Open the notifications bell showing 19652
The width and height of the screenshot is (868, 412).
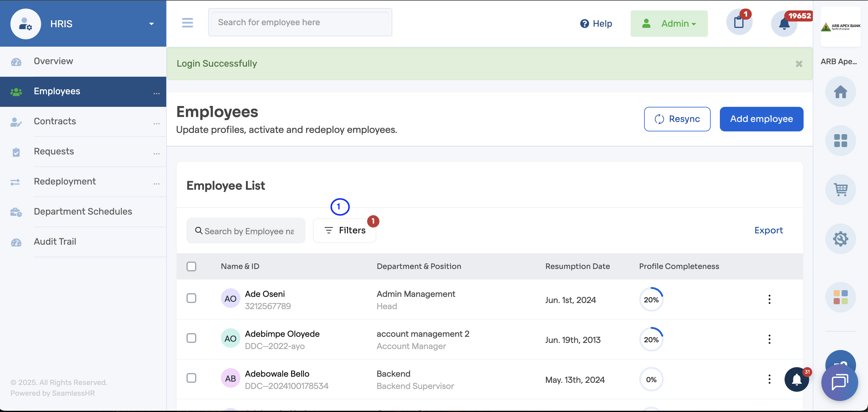[x=784, y=24]
